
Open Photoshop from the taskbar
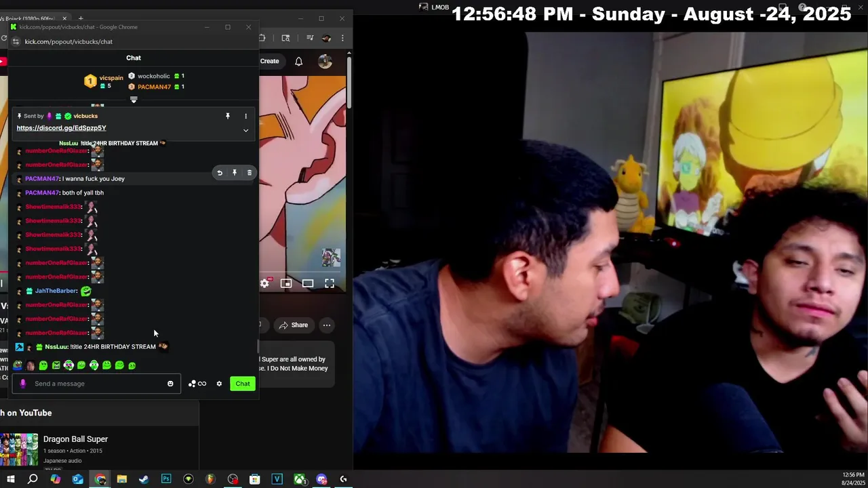tap(166, 479)
